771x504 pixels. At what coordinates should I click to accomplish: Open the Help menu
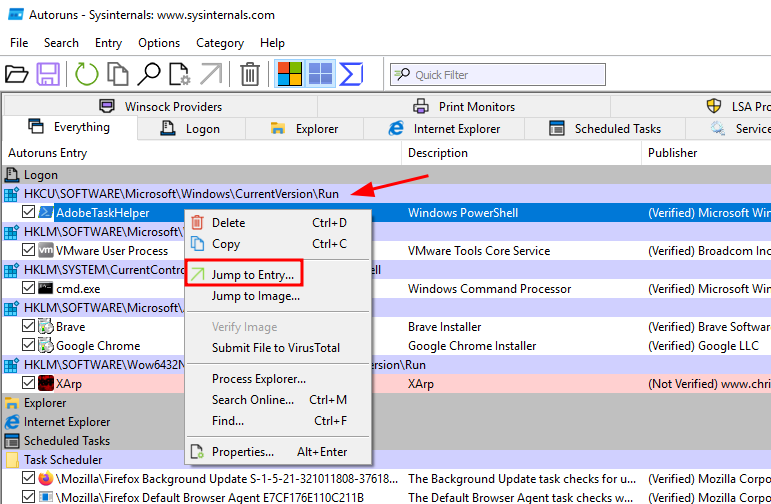(x=272, y=43)
